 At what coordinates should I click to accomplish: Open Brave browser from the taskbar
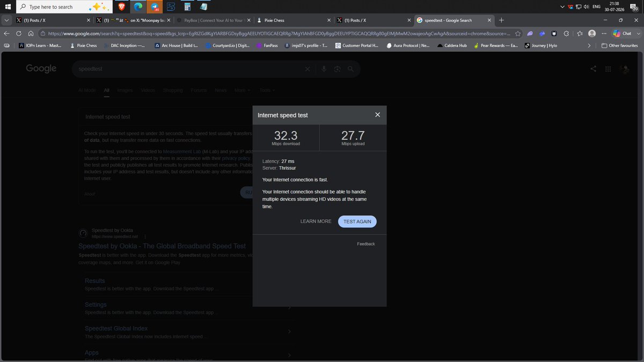122,6
